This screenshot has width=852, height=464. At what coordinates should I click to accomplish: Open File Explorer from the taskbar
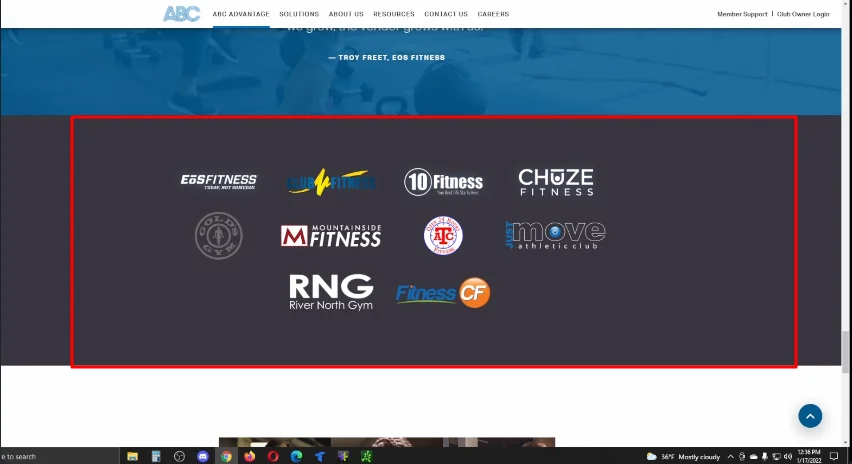tap(132, 456)
